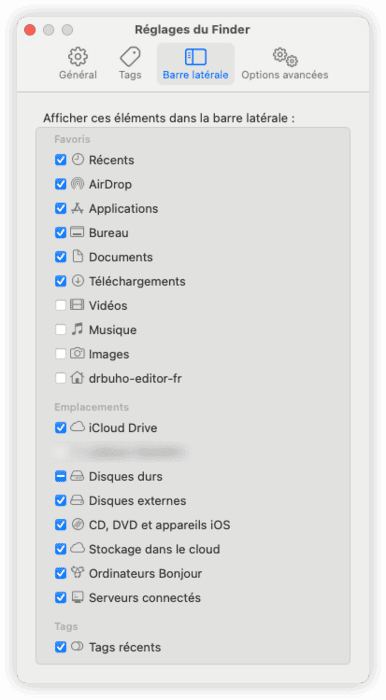
Task: Click the Disques externes drive icon
Action: coord(78,500)
